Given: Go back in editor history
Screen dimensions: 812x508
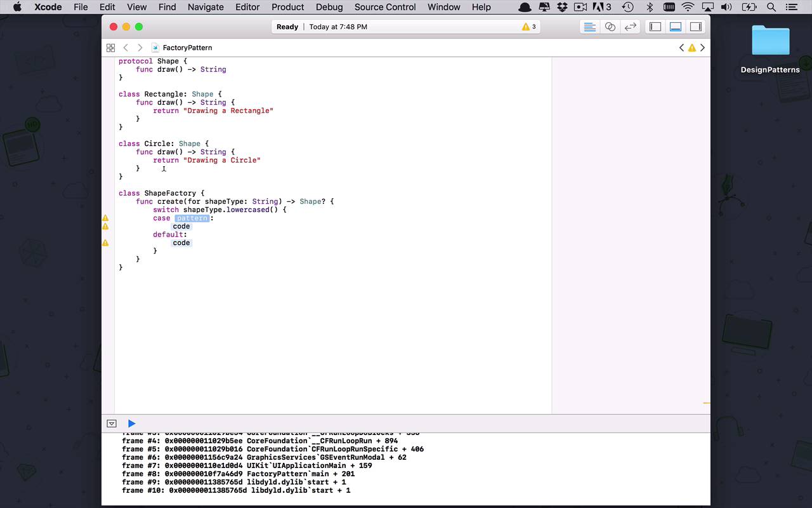Looking at the screenshot, I should 126,48.
